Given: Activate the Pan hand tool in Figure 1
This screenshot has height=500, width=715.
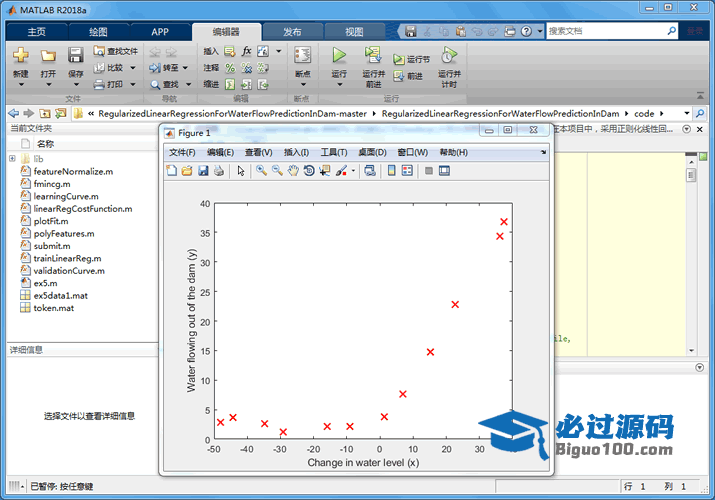Looking at the screenshot, I should (293, 171).
